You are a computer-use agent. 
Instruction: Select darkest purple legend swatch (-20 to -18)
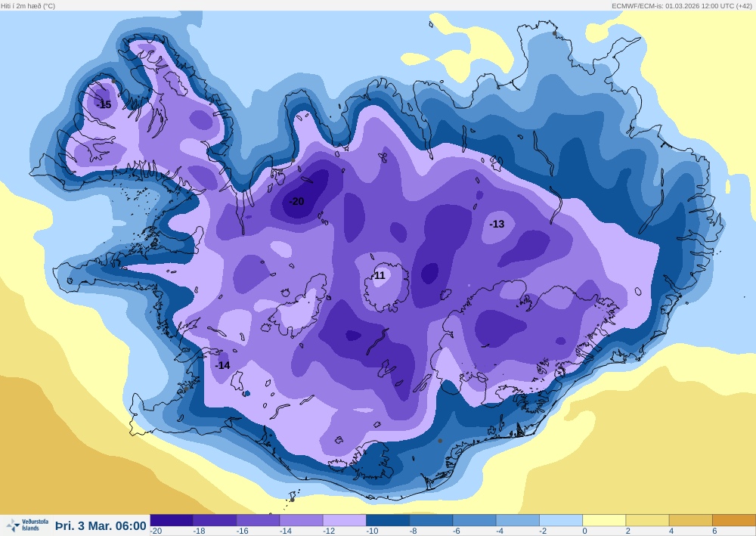(x=172, y=520)
